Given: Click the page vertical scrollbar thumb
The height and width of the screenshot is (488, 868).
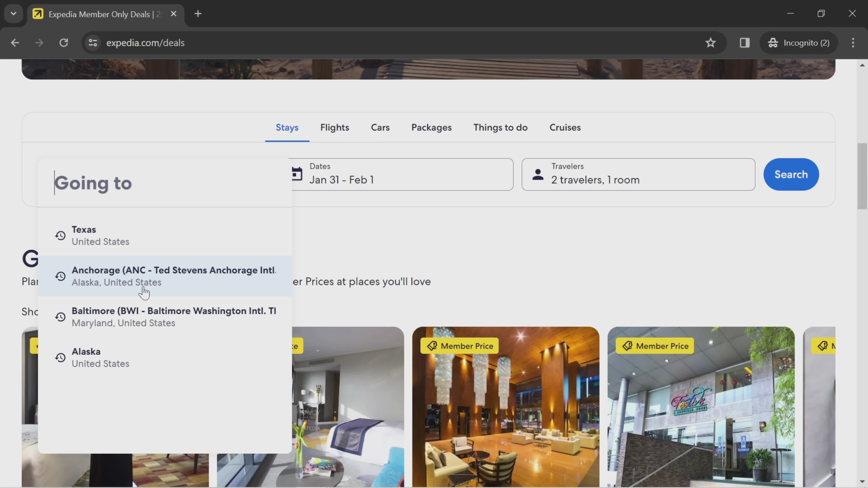Looking at the screenshot, I should click(862, 176).
